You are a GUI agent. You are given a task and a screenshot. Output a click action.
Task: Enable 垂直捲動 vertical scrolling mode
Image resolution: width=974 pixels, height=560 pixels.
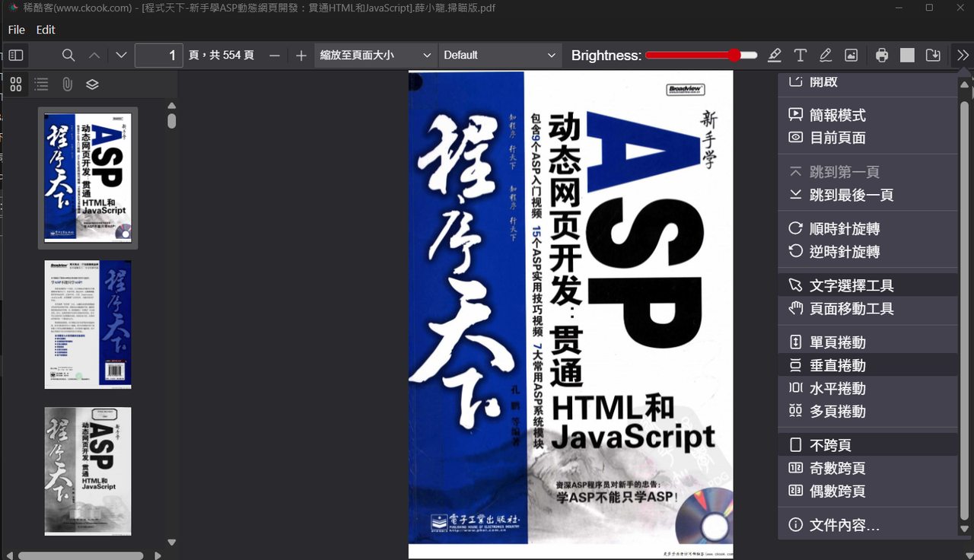click(x=837, y=366)
